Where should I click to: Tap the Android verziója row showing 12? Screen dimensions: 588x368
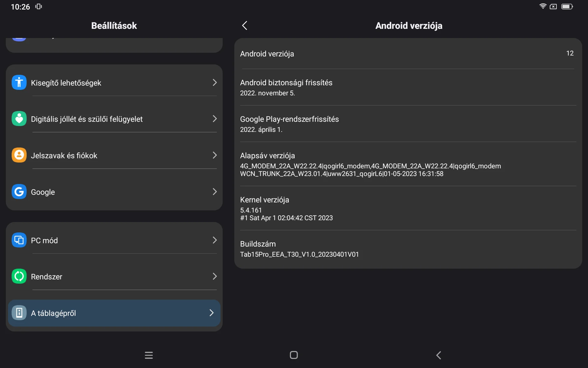pos(407,54)
